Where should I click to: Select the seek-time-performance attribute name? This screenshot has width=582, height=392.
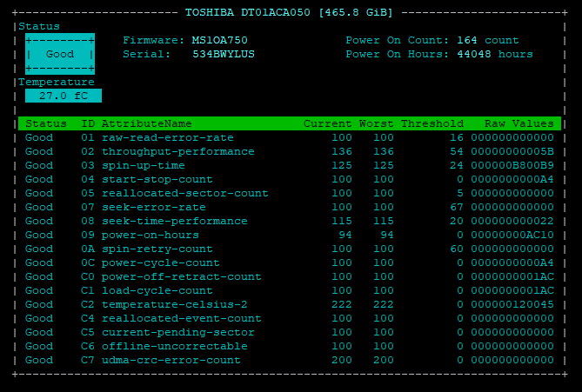point(175,221)
